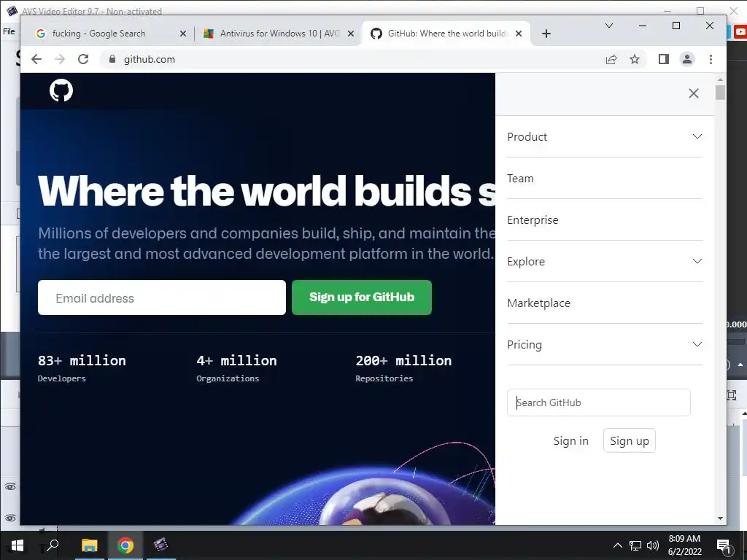Open the Chrome tab search dropdown arrow

609,26
